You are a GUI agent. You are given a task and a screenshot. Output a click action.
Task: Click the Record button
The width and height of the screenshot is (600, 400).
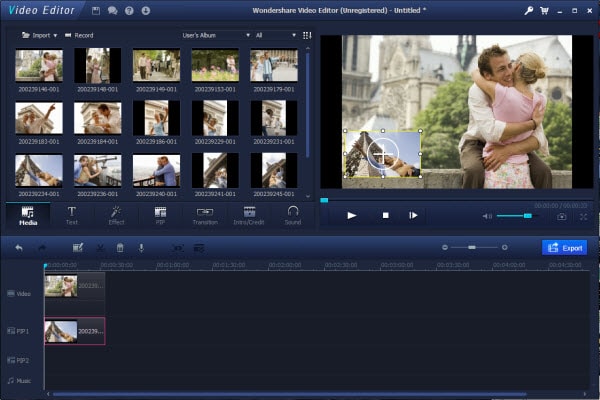[78, 35]
